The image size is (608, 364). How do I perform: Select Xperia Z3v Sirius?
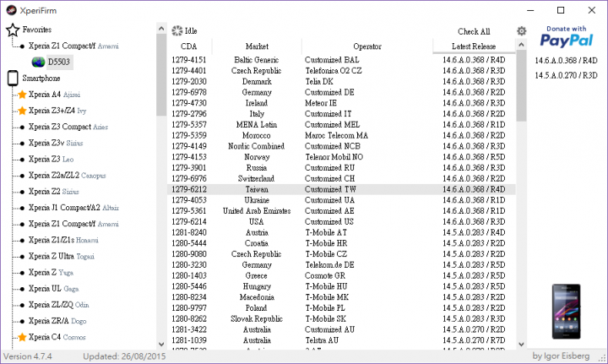click(56, 143)
